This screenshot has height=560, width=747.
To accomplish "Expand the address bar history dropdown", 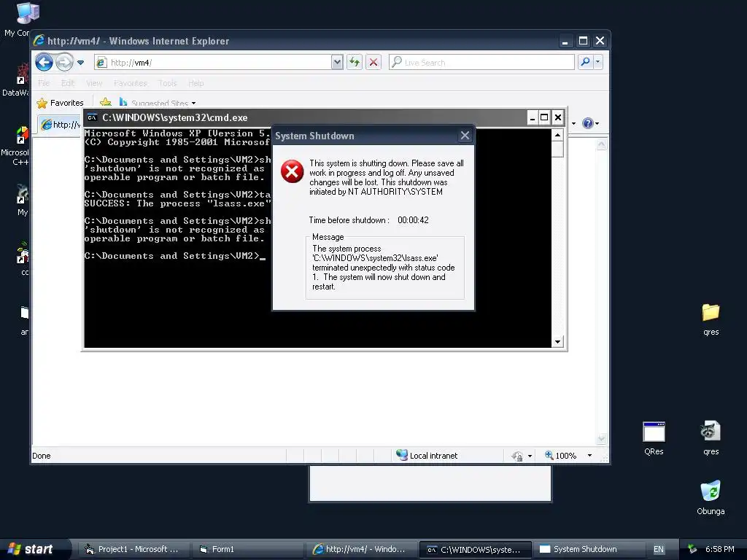I will tap(337, 63).
